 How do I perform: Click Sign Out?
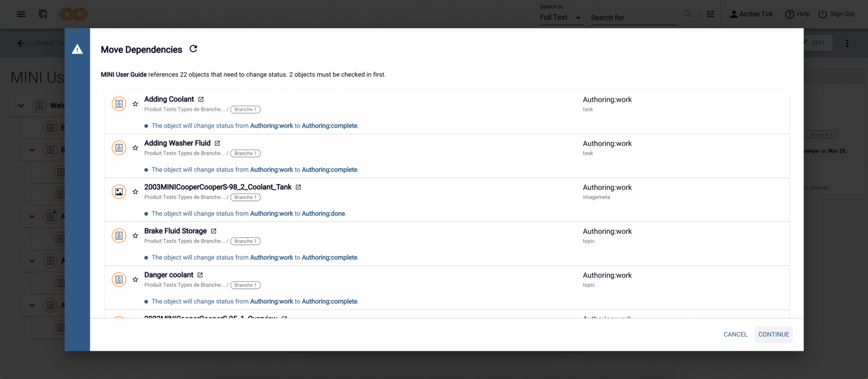836,14
